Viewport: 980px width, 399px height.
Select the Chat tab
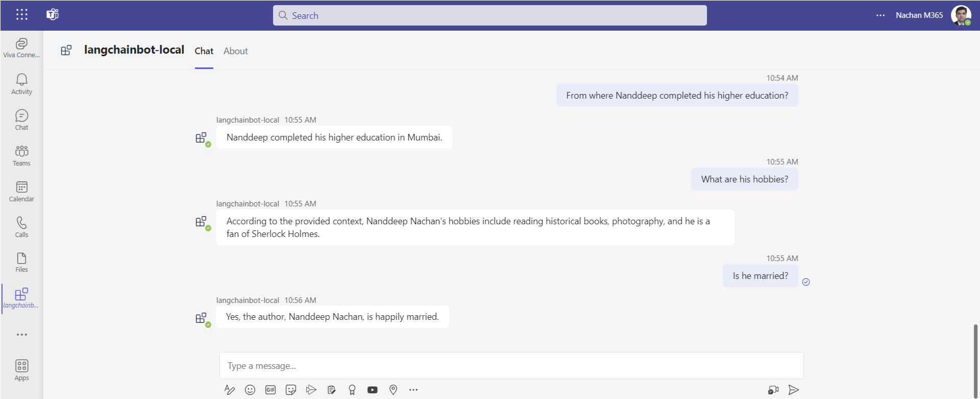(204, 51)
